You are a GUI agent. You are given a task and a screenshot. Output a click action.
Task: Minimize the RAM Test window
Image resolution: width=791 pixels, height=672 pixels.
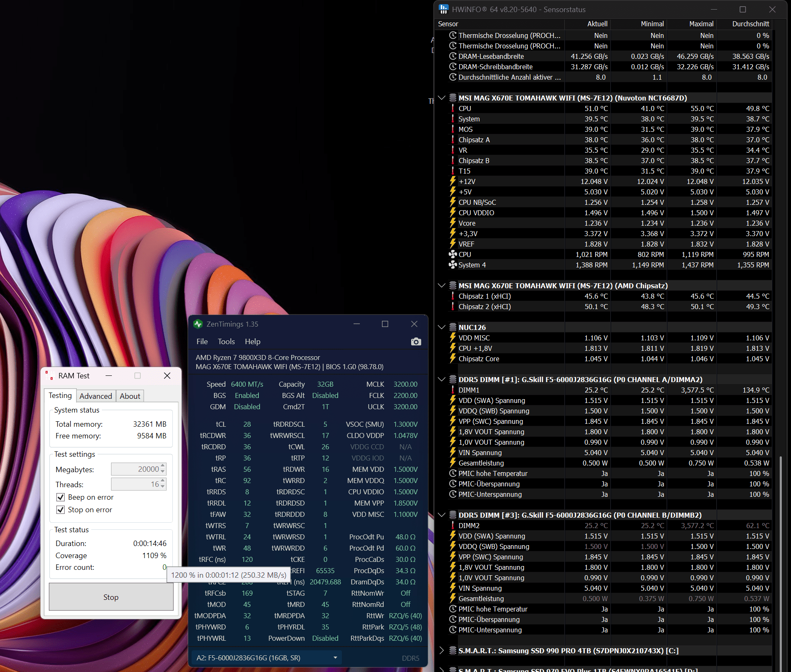[x=109, y=375]
